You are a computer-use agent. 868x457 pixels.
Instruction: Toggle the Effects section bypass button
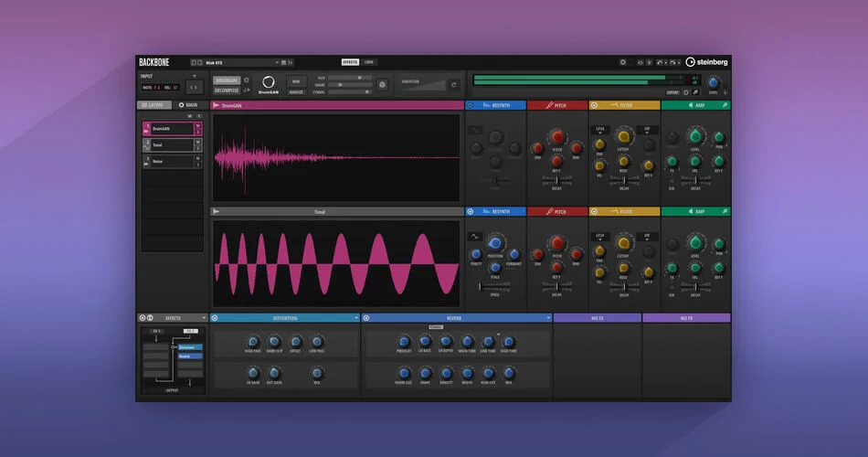pyautogui.click(x=143, y=318)
